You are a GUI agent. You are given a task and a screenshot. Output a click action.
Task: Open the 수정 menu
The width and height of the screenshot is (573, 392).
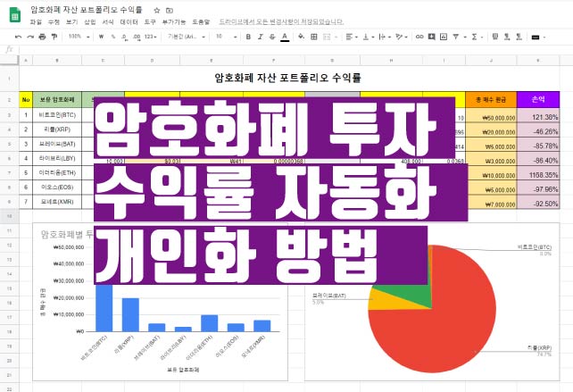click(x=54, y=22)
